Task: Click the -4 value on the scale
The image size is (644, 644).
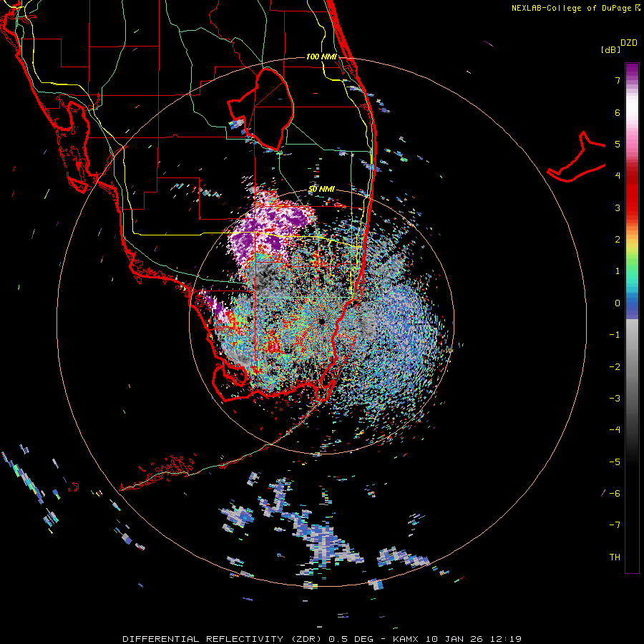Action: coord(615,429)
